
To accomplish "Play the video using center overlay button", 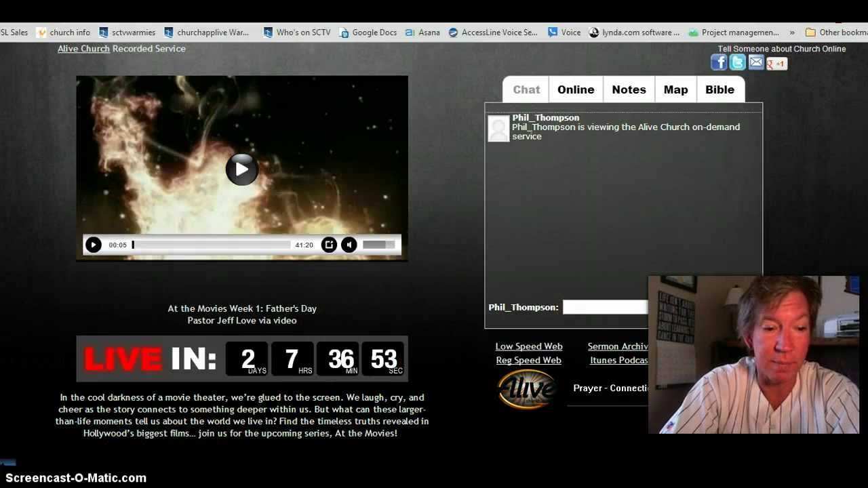I will point(242,169).
